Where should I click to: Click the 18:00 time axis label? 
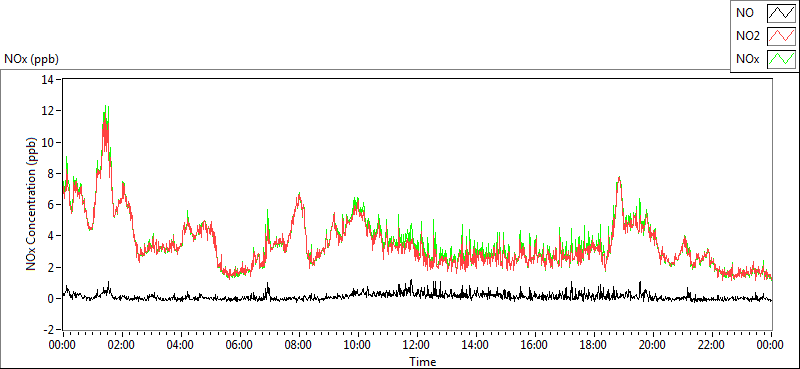[x=594, y=345]
